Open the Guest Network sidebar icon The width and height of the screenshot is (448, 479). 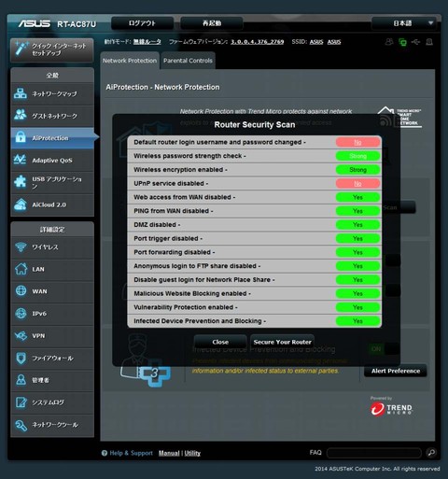tap(21, 115)
